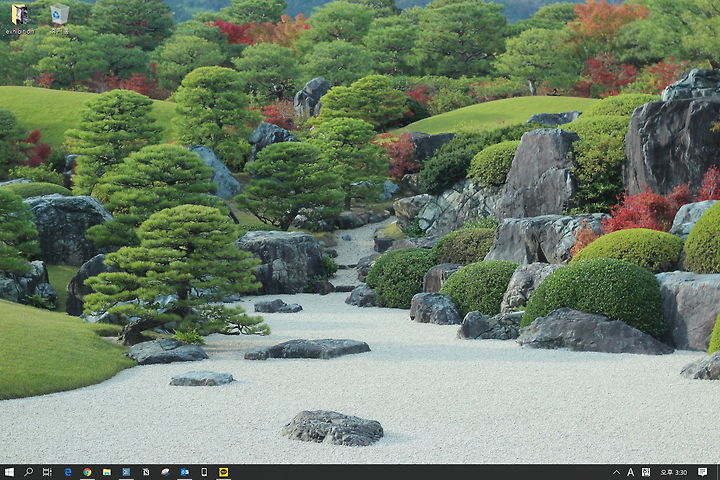Launch Microsoft Edge from the taskbar
The width and height of the screenshot is (720, 480).
tap(68, 472)
